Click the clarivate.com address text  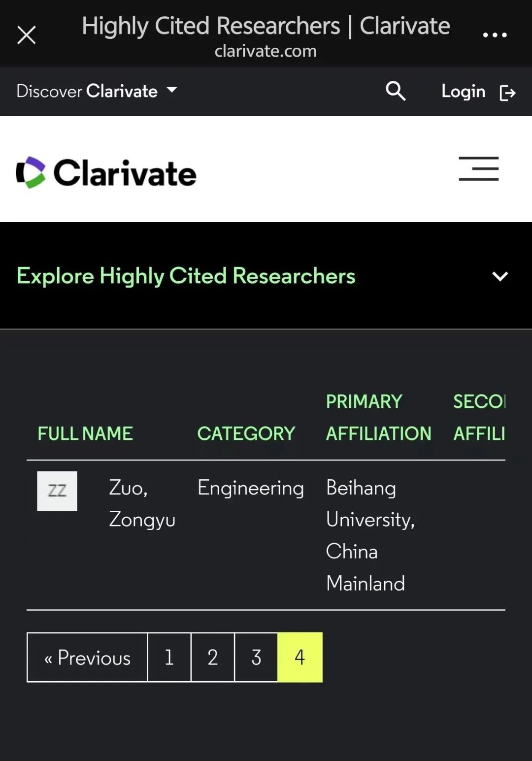[266, 51]
